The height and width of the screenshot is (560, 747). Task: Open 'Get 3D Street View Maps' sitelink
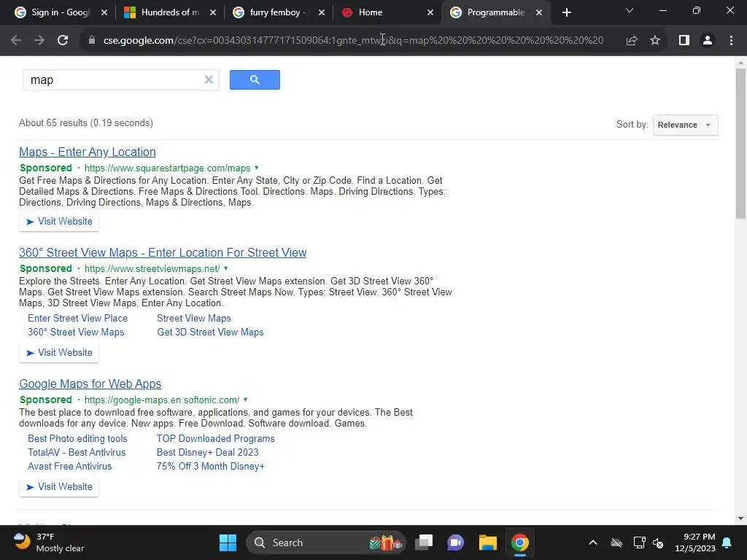[x=210, y=332]
